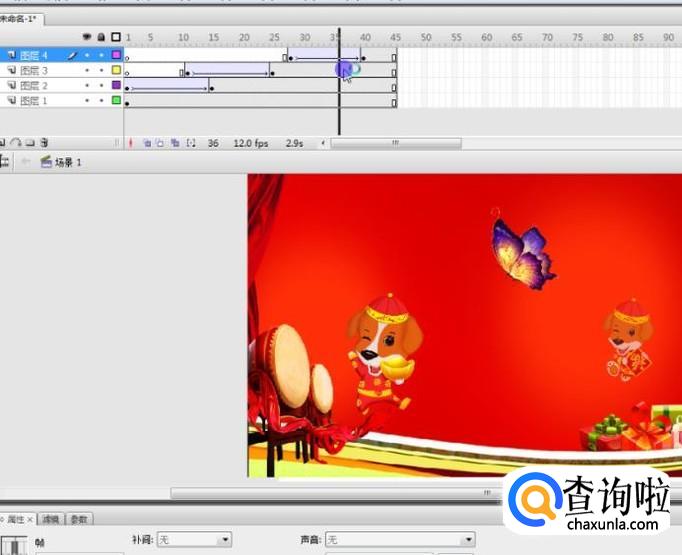The width and height of the screenshot is (682, 555).
Task: Click the page icon of layer 图层 2
Action: 12,85
